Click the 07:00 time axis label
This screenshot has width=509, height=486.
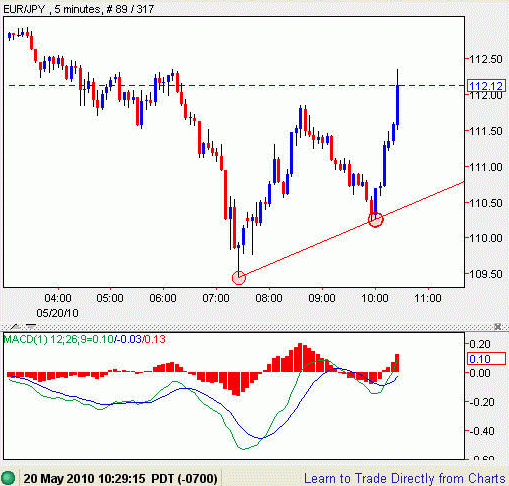click(216, 298)
